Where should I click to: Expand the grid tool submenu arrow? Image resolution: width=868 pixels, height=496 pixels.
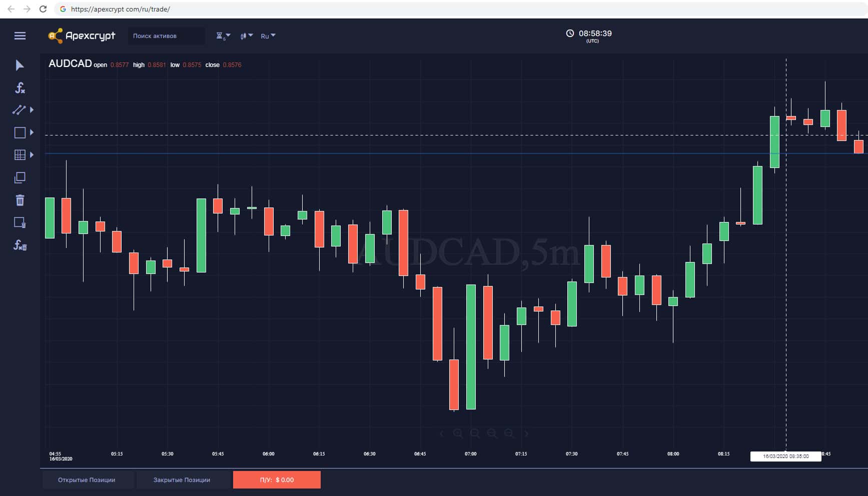tap(32, 155)
